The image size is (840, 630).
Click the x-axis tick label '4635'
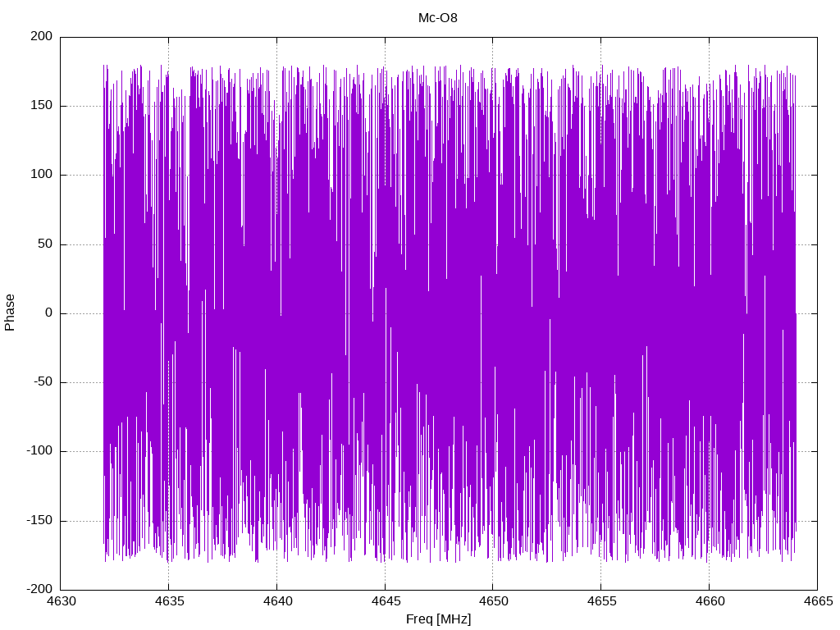169,601
